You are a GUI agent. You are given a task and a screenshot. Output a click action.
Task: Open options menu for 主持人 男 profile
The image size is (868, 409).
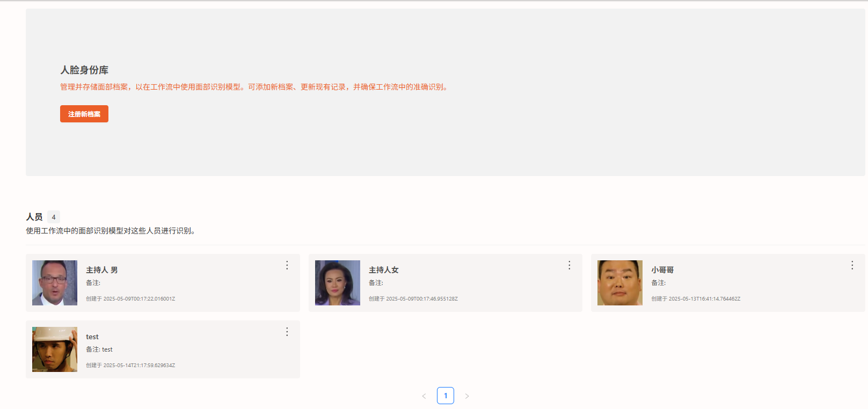pyautogui.click(x=287, y=265)
